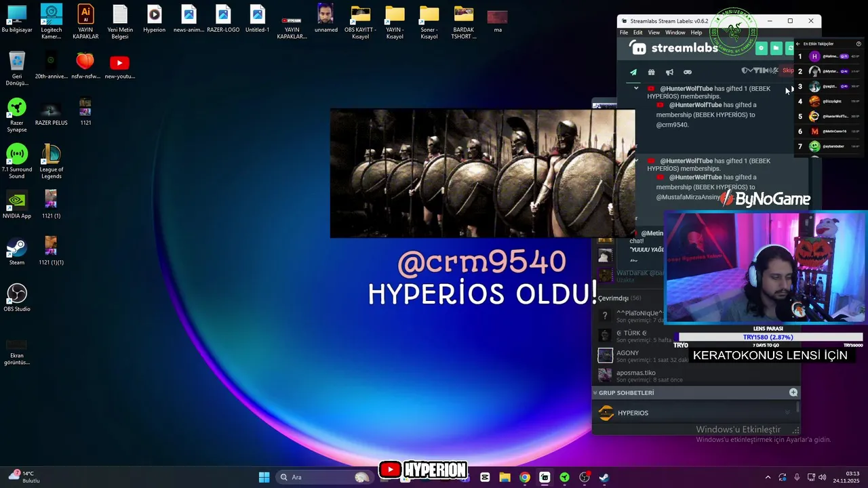The height and width of the screenshot is (488, 868).
Task: Open the Streamlabs labels folder button
Action: tap(776, 48)
